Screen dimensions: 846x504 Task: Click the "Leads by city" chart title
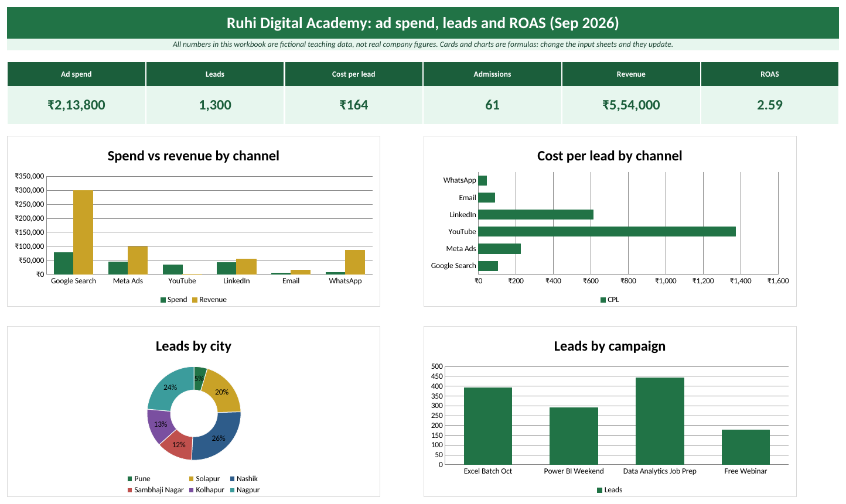(x=193, y=346)
